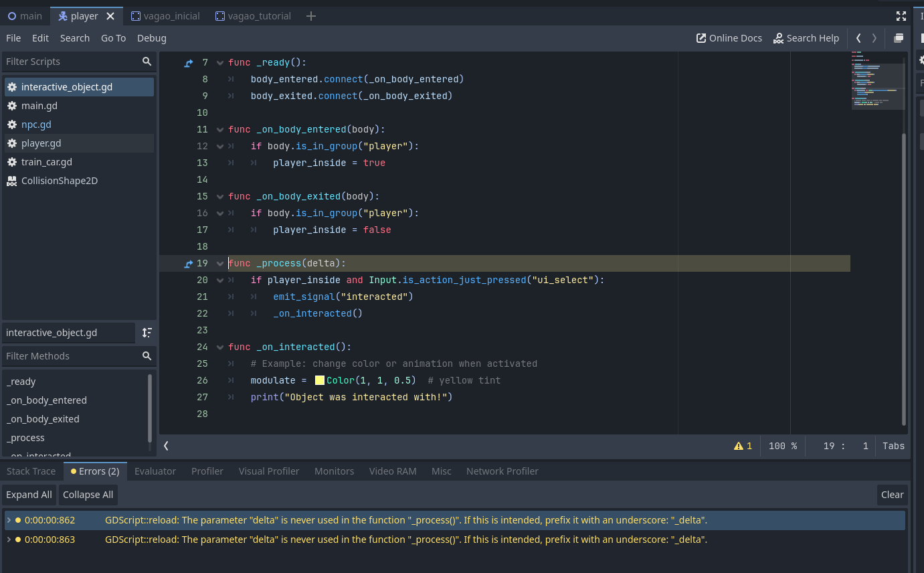
Task: Click the distraction-free mode icon
Action: click(x=901, y=16)
